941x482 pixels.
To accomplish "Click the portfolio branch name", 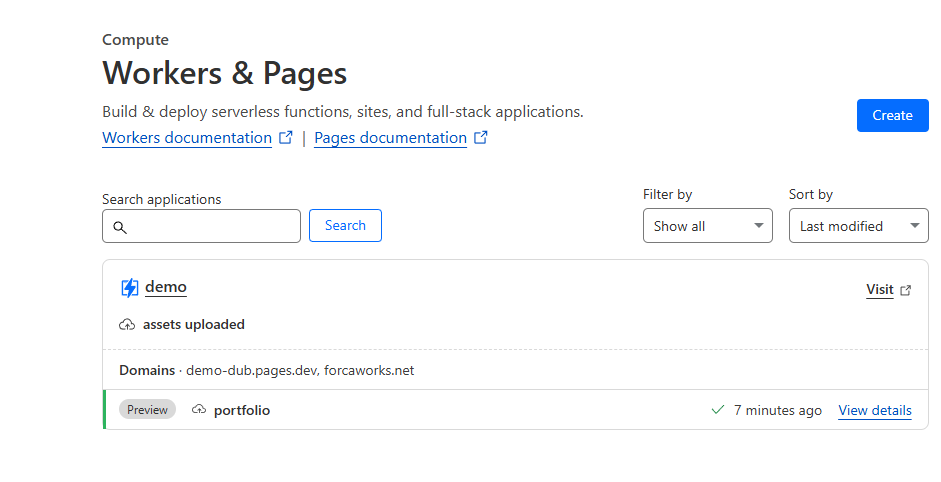I will pyautogui.click(x=242, y=410).
